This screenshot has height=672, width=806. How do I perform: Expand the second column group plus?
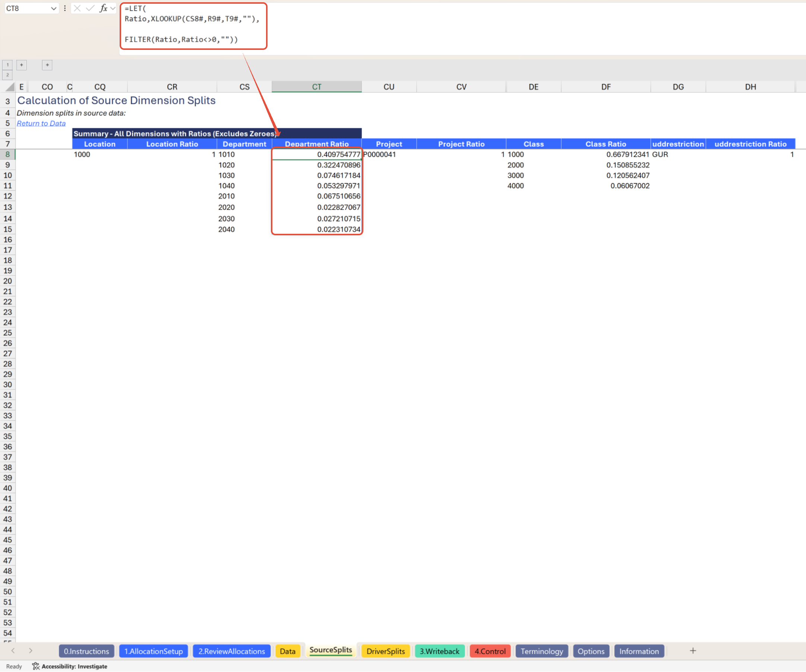(47, 65)
